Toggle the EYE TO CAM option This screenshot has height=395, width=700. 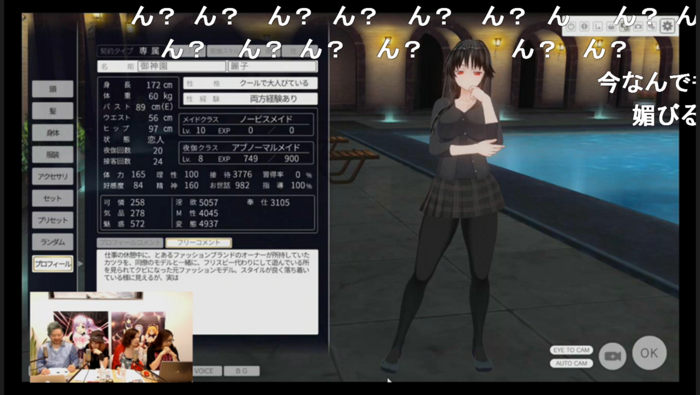[x=571, y=350]
